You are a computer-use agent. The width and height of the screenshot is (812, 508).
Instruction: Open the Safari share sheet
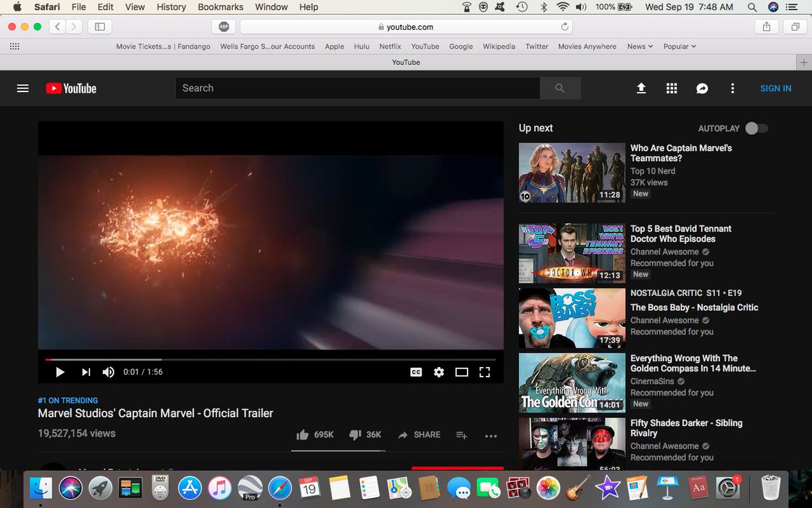click(767, 26)
